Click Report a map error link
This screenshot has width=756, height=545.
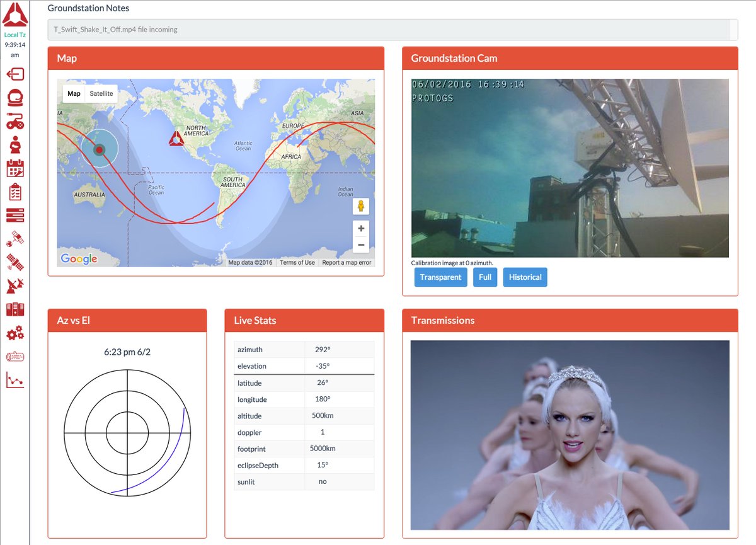(x=347, y=263)
